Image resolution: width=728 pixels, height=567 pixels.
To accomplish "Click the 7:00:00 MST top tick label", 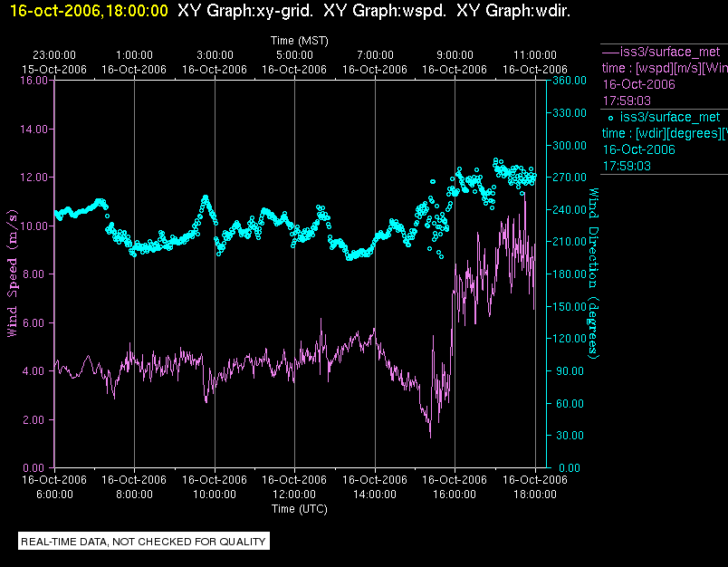I will [x=375, y=55].
